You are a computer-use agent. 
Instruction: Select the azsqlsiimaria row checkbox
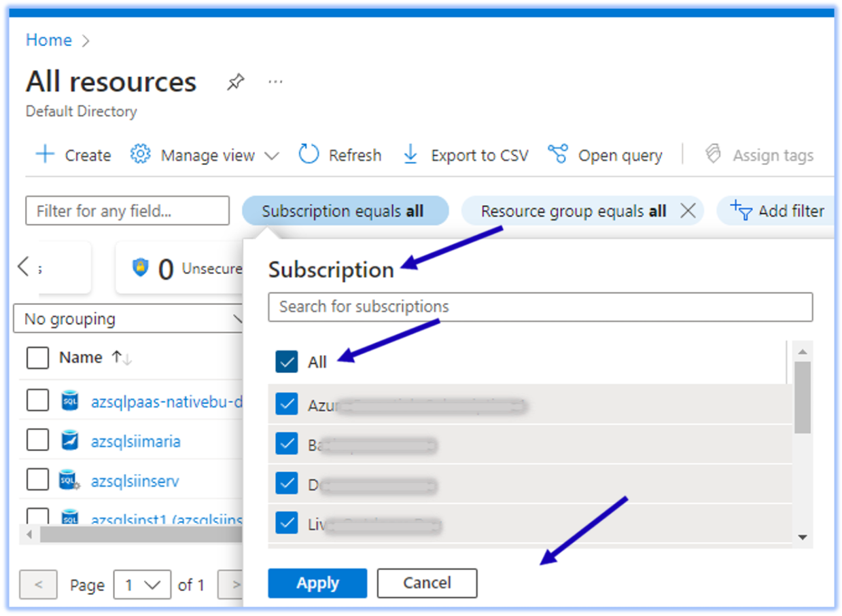pyautogui.click(x=37, y=441)
